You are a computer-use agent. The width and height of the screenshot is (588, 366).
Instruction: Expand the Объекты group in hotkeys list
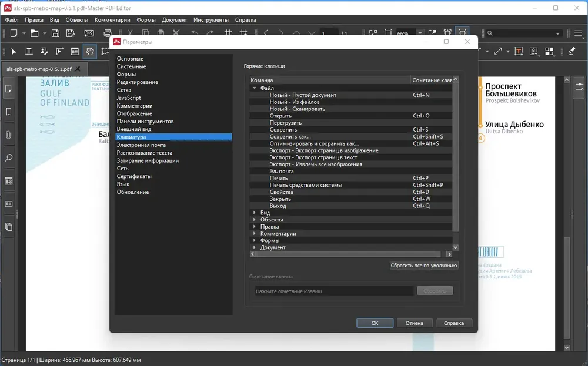click(255, 220)
